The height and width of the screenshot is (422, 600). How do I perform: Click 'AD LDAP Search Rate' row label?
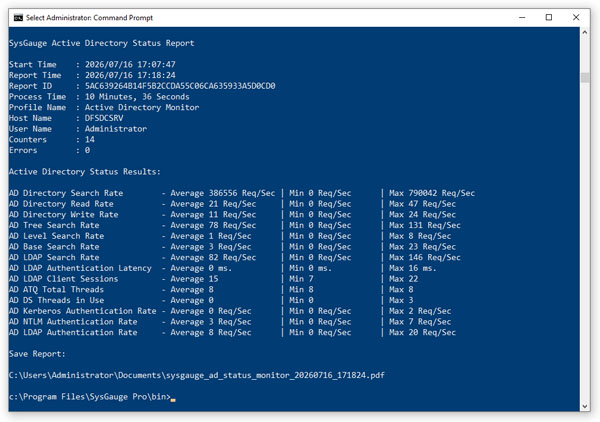tap(54, 257)
